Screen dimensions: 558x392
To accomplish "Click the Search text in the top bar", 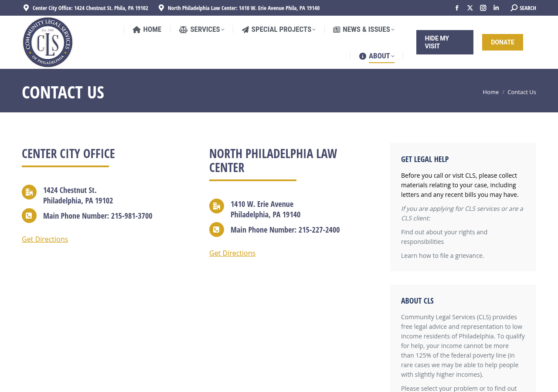I will click(x=528, y=8).
